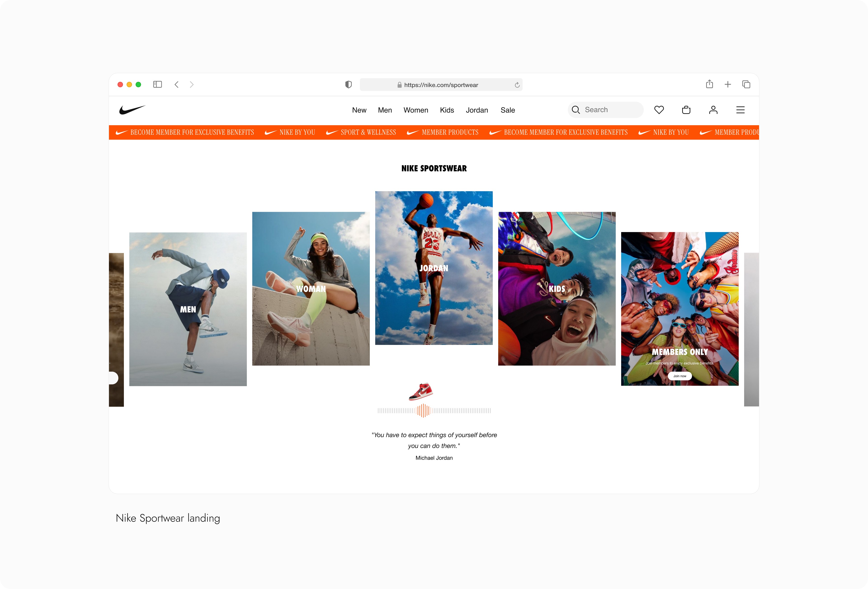The image size is (868, 589).
Task: Open the New menu item
Action: 359,110
